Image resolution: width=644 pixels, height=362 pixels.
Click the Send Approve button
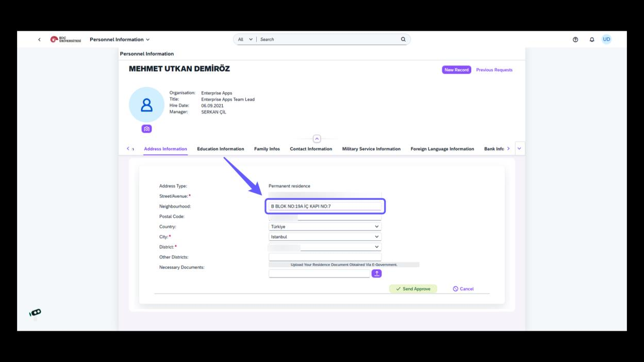[413, 289]
